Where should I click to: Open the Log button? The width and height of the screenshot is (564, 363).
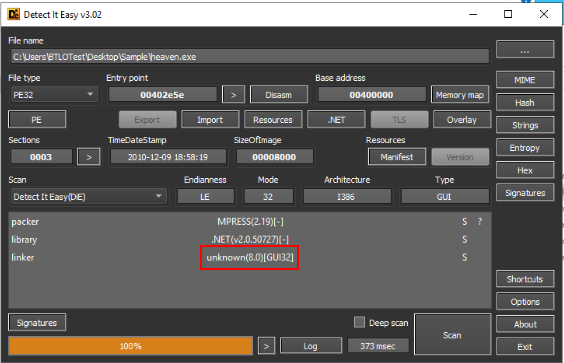pyautogui.click(x=311, y=346)
